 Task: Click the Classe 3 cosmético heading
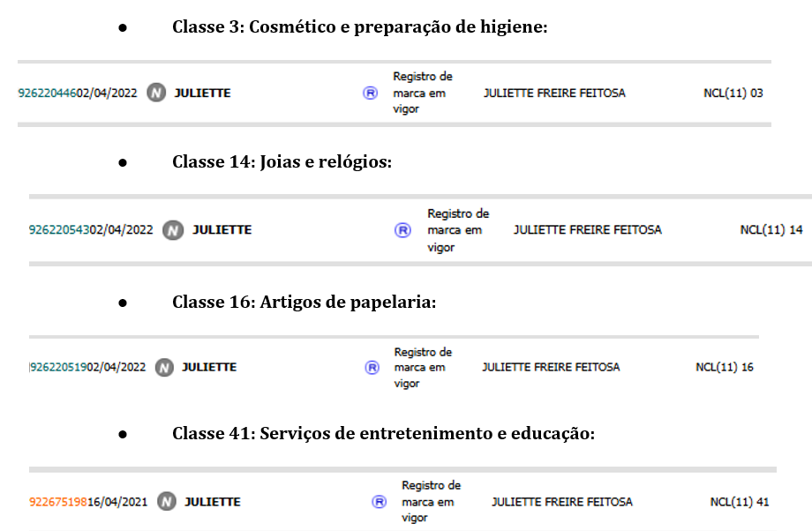[360, 27]
